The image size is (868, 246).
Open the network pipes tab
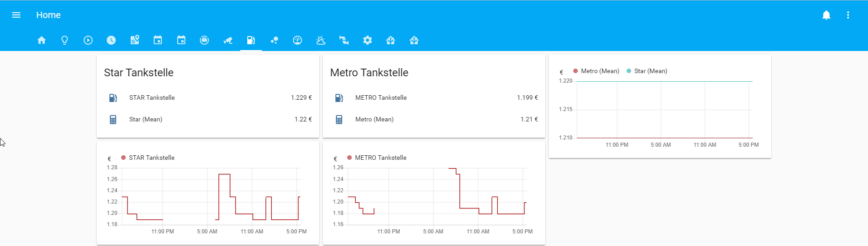344,40
